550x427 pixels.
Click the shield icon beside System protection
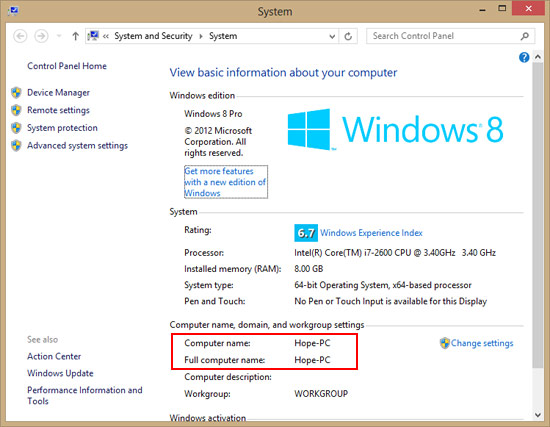point(16,127)
